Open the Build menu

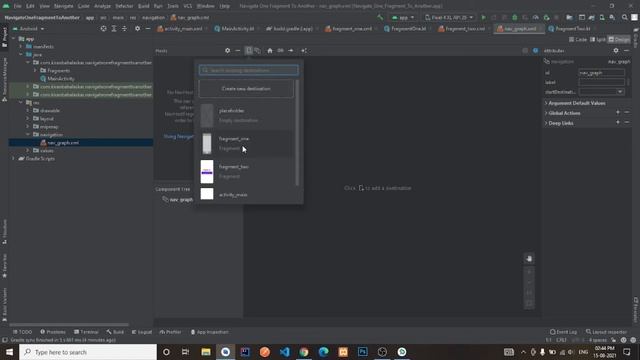(143, 6)
